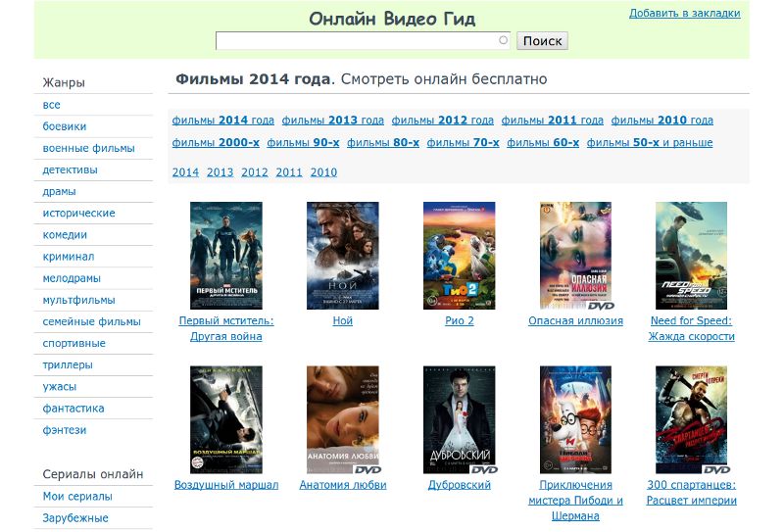Open фильмы 2000-х link
This screenshot has height=532, width=784.
pos(216,142)
